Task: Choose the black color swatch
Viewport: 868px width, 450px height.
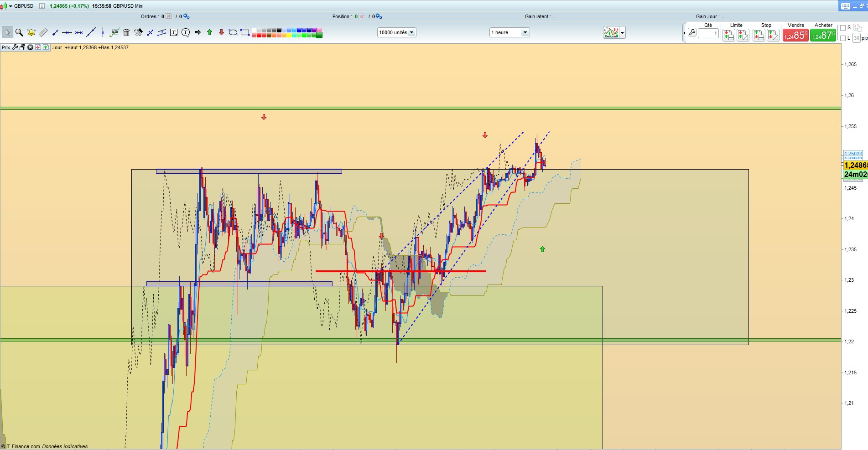Action: tap(279, 30)
